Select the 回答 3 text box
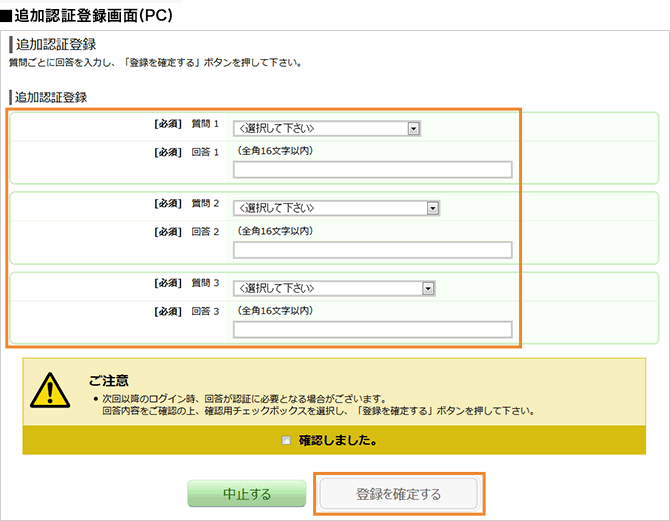This screenshot has height=521, width=670. 372,329
